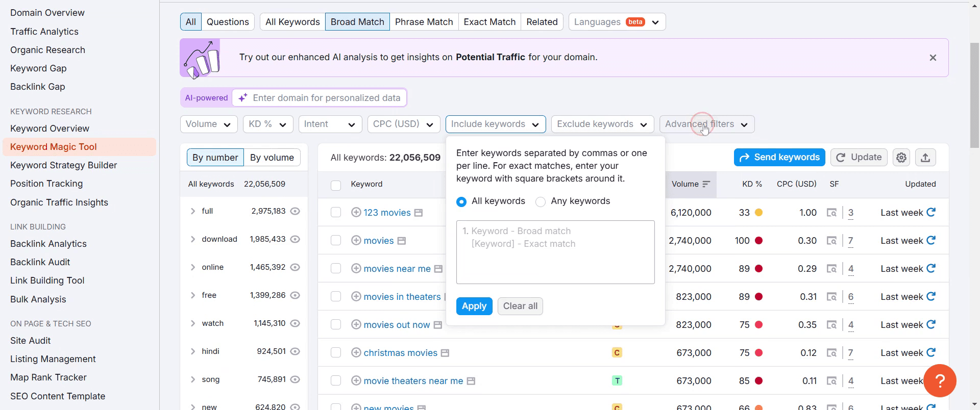Viewport: 980px width, 410px height.
Task: View SERP for 'movies' keyword row
Action: tap(831, 241)
